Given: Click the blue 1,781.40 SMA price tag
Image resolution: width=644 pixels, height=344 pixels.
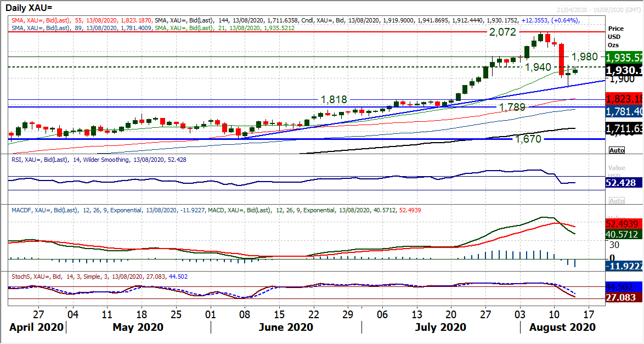Looking at the screenshot, I should coord(624,112).
